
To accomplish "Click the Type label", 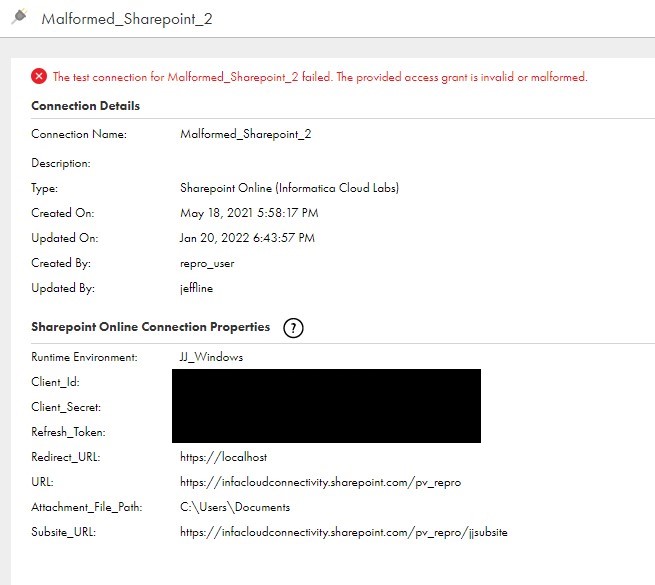I will coord(45,188).
